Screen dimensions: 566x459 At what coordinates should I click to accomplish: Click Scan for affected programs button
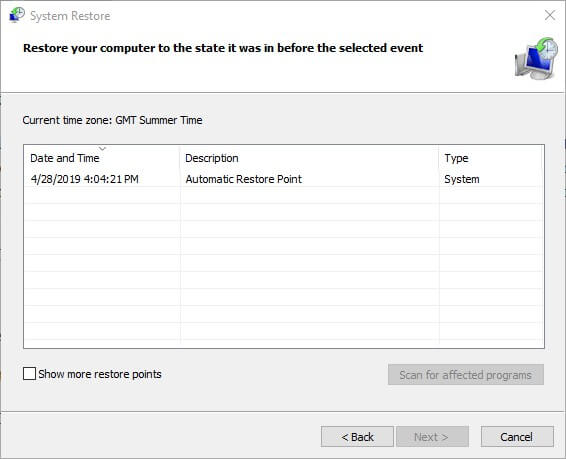[466, 375]
